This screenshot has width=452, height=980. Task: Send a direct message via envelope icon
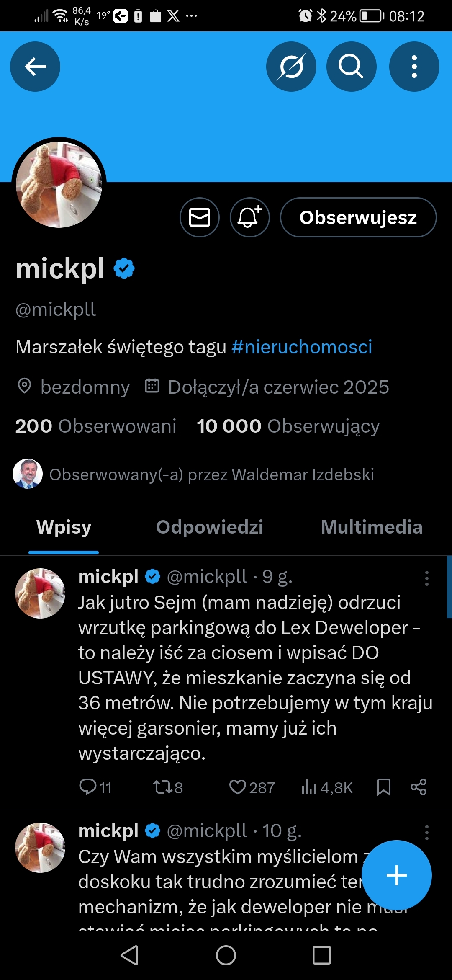(x=200, y=217)
